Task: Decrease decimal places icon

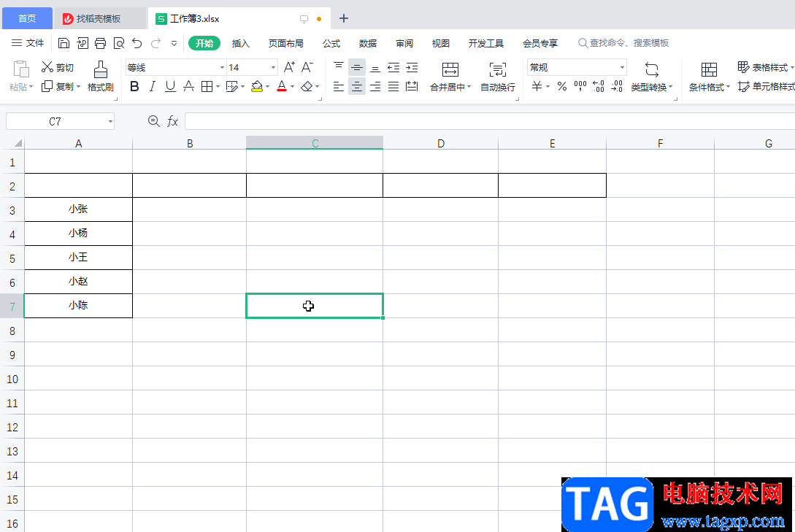Action: (617, 87)
